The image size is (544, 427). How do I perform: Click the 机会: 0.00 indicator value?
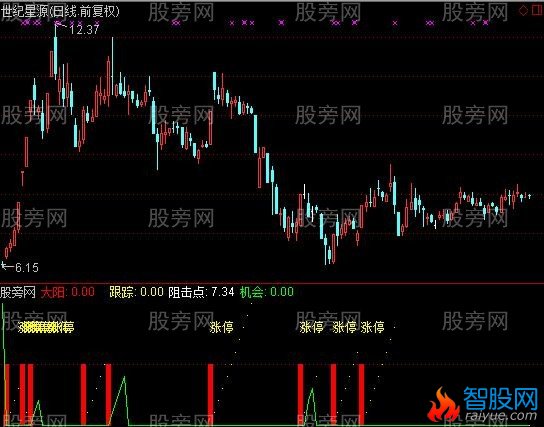pyautogui.click(x=267, y=292)
